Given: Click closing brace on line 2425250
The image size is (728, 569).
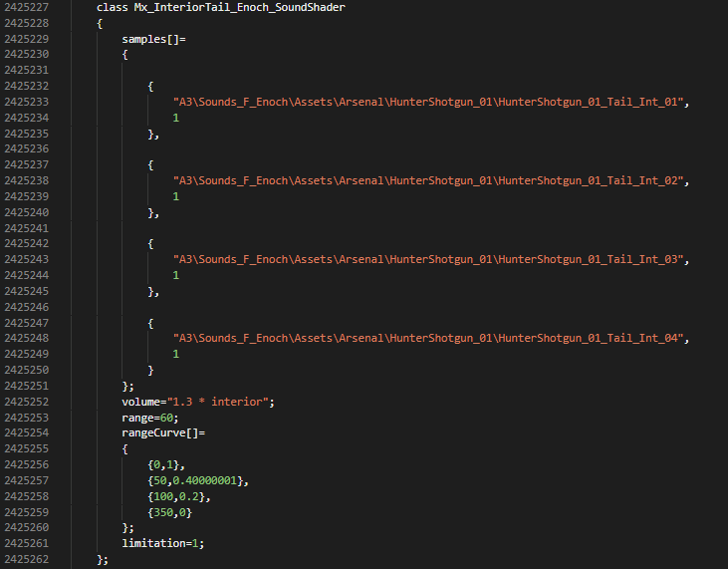Looking at the screenshot, I should (150, 370).
